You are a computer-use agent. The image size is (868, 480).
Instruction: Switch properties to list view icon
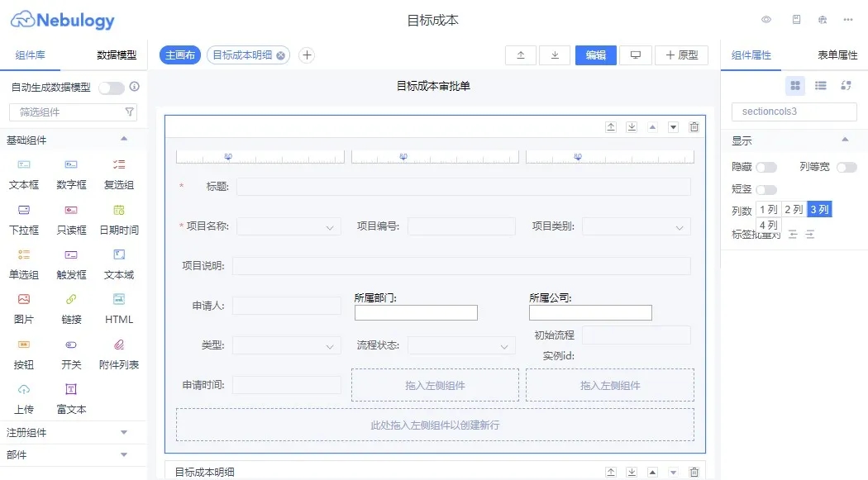click(x=820, y=86)
